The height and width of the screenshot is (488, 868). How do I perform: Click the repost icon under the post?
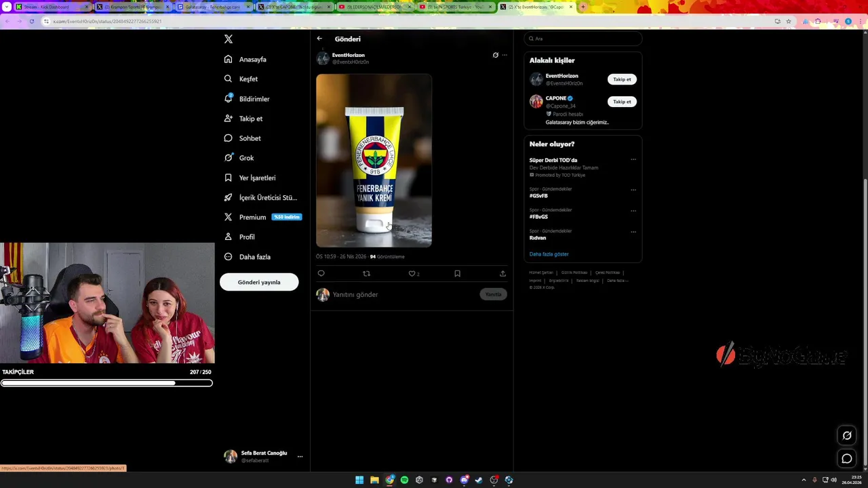[x=366, y=274]
